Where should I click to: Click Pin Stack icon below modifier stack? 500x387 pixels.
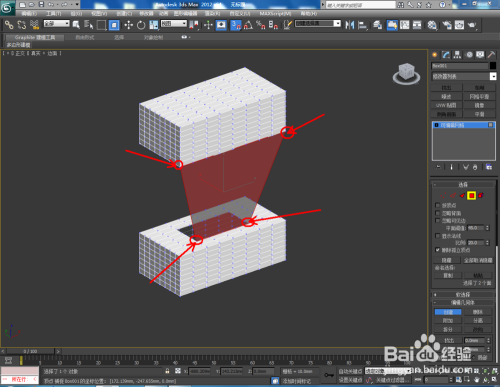point(439,167)
